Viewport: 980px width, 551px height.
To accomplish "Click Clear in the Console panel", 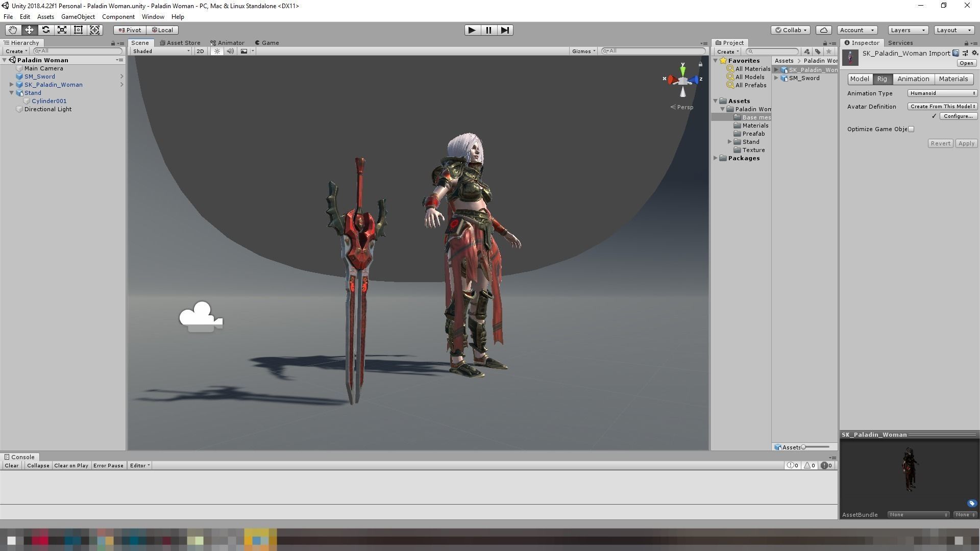I will 11,465.
